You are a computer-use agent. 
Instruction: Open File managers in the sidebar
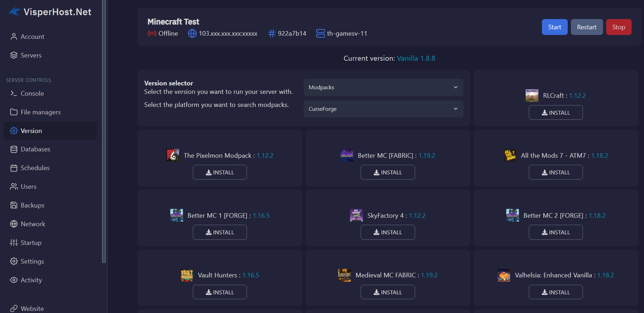(50, 112)
